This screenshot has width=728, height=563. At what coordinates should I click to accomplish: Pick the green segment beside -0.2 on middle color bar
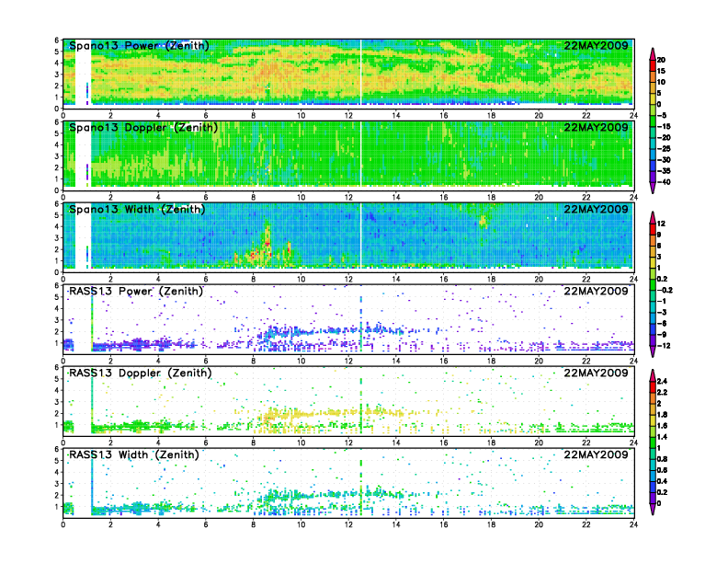click(653, 285)
